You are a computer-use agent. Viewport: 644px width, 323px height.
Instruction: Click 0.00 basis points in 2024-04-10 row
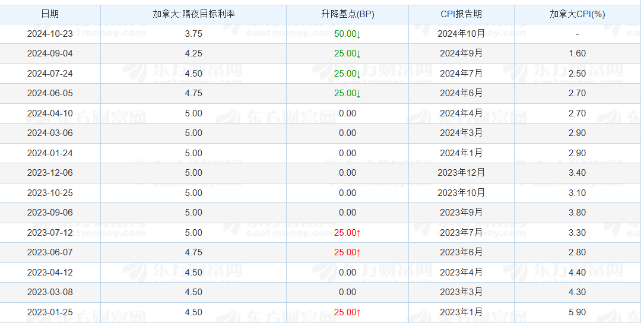point(347,114)
